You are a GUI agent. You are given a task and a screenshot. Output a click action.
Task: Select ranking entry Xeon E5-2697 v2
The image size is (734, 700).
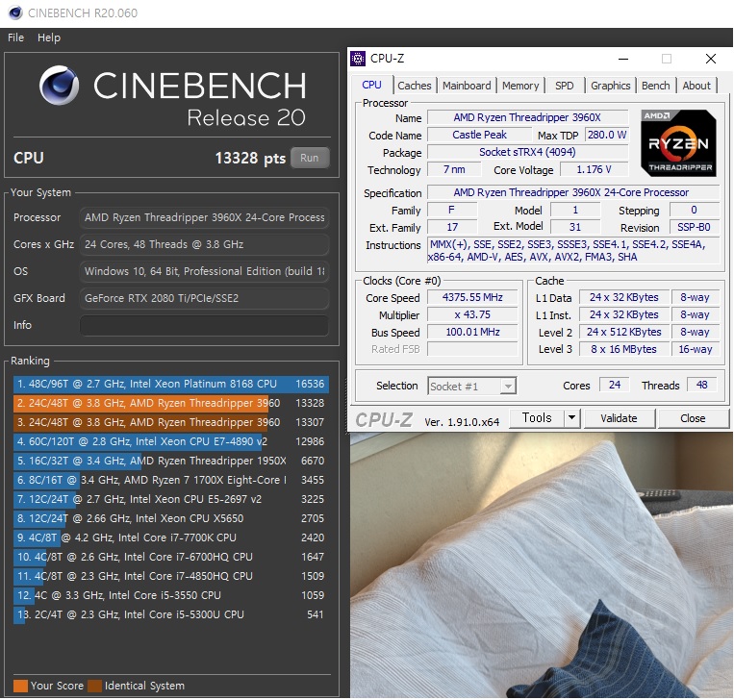(171, 499)
